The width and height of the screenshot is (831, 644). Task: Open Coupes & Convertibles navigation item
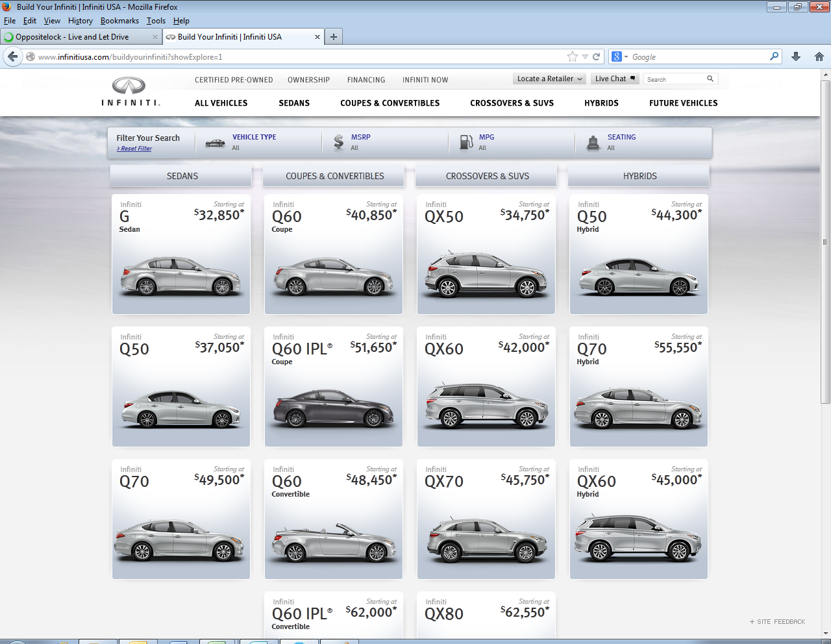[x=390, y=103]
